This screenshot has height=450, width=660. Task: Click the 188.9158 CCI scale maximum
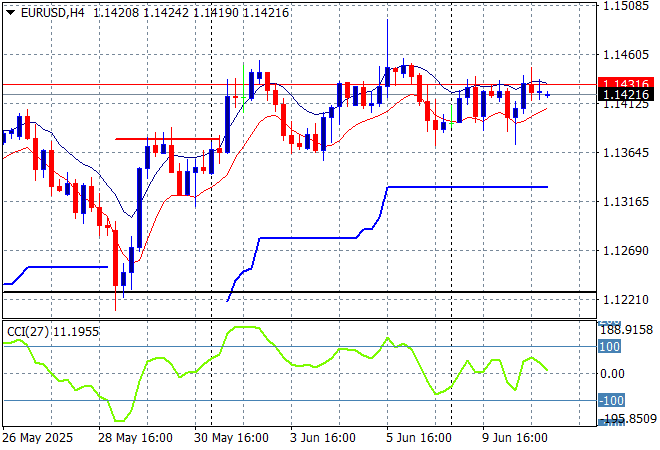[626, 330]
